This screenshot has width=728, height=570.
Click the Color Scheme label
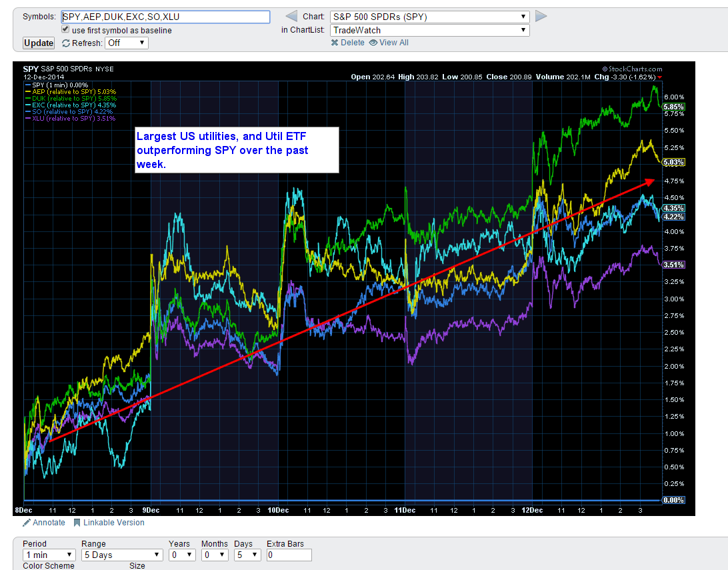click(48, 566)
